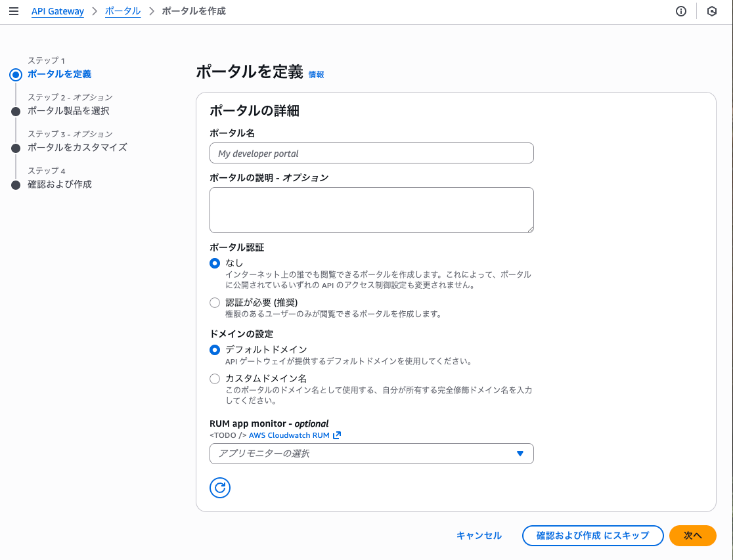Click the 次へ button

coord(692,536)
